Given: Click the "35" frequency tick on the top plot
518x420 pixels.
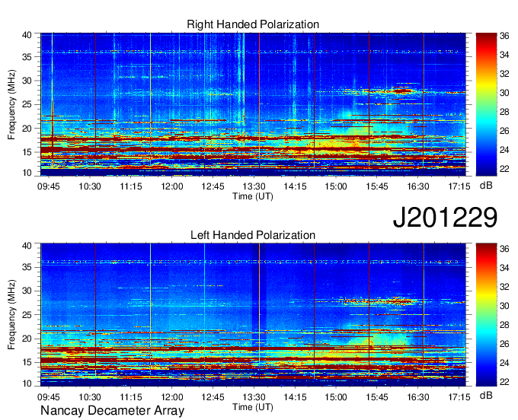Looking at the screenshot, I should tap(27, 57).
